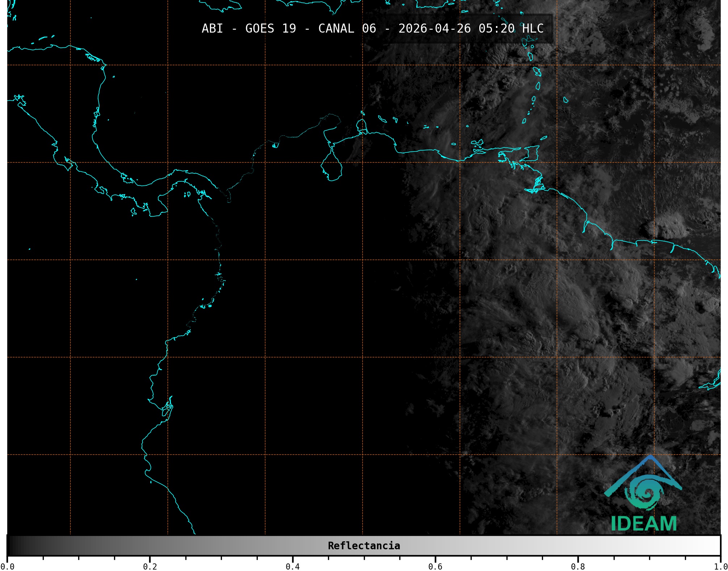The width and height of the screenshot is (728, 571).
Task: Click the Malpelo Island dot off Colombia
Action: 136,279
